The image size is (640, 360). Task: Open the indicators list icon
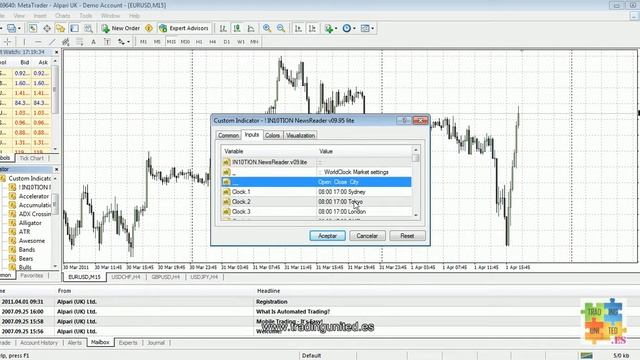pos(329,28)
